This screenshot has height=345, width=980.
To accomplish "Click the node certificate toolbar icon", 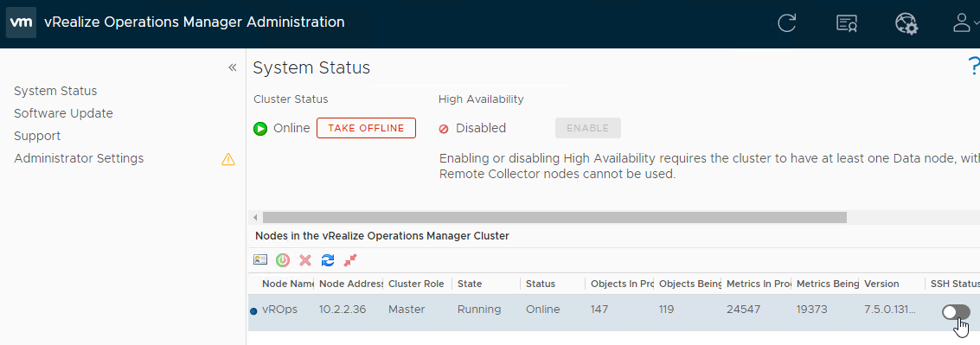I will [x=260, y=260].
